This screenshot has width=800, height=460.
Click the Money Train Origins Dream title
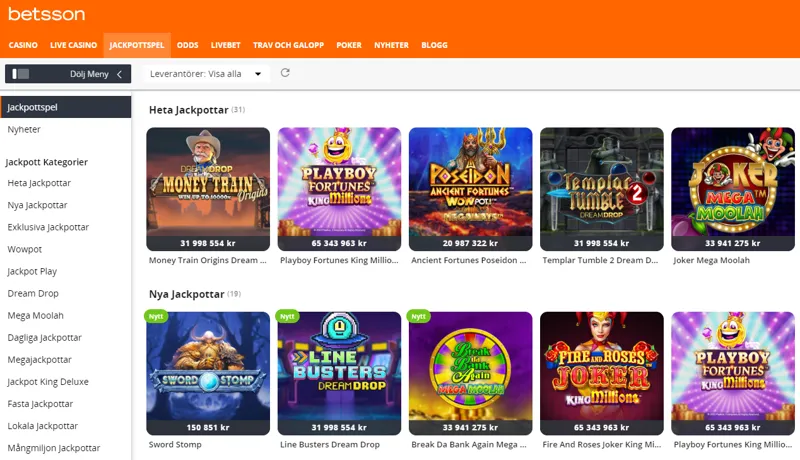point(208,260)
